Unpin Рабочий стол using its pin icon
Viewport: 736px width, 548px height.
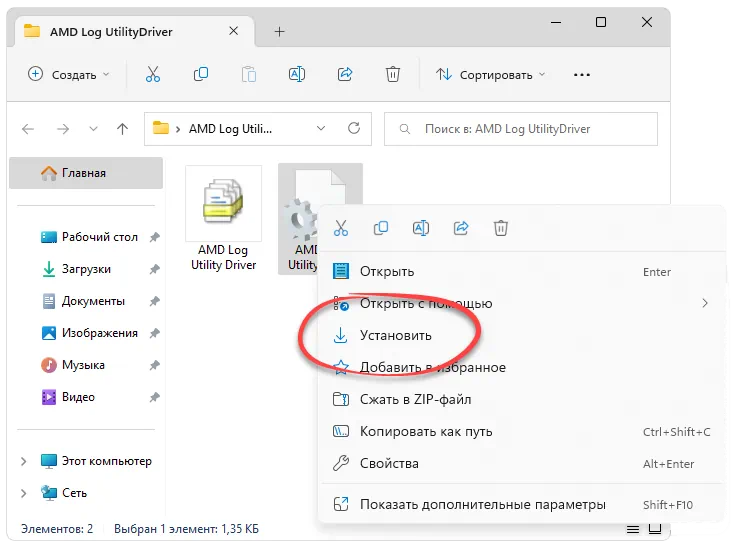(x=154, y=237)
